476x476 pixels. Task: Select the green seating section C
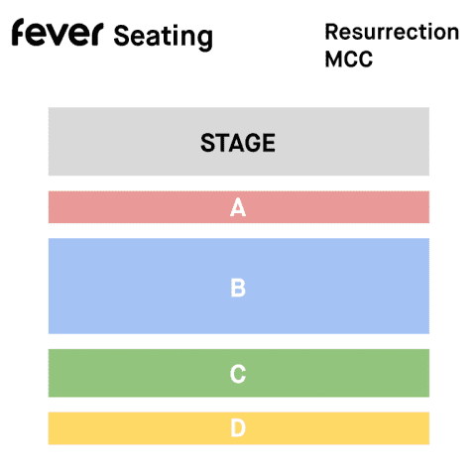click(x=239, y=373)
